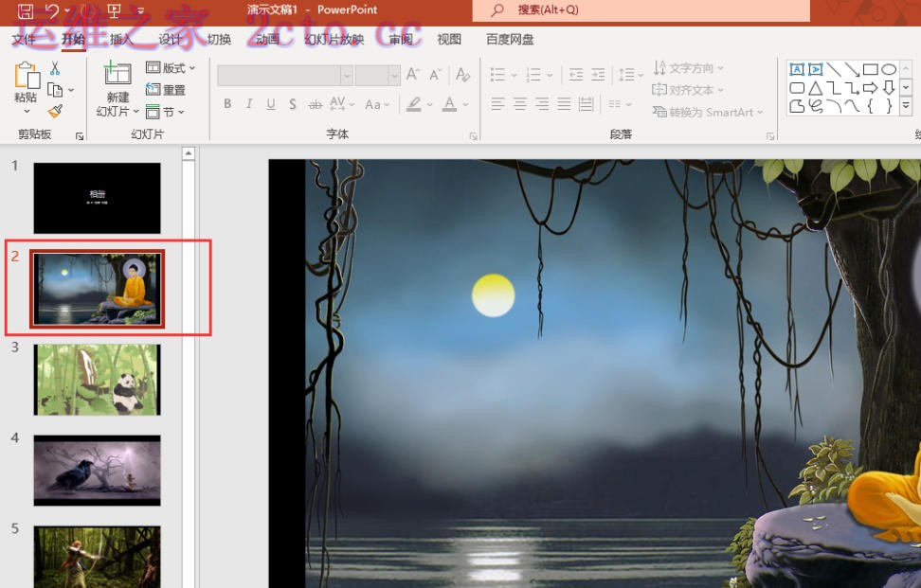Select slide 4 crow thumbnail

coord(97,471)
